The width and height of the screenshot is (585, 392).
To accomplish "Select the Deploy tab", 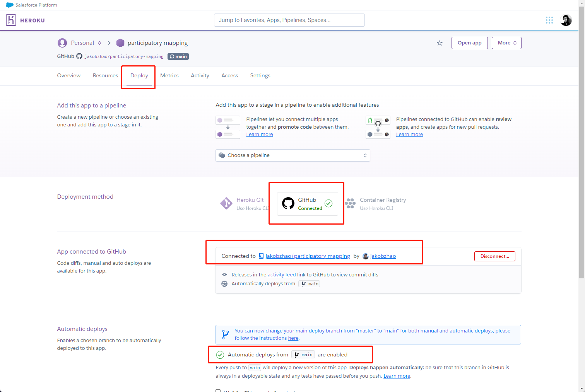I will coord(139,75).
